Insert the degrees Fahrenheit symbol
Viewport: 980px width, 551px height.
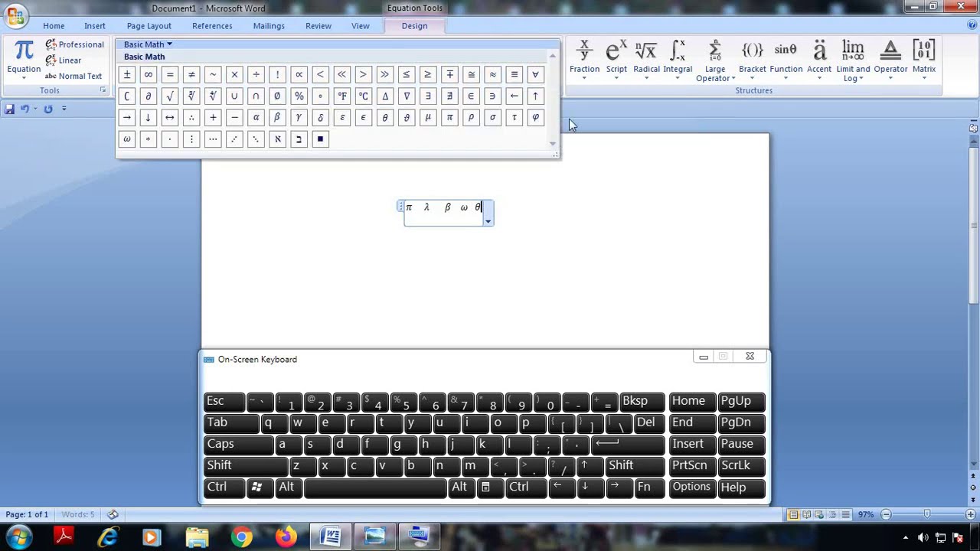(342, 96)
